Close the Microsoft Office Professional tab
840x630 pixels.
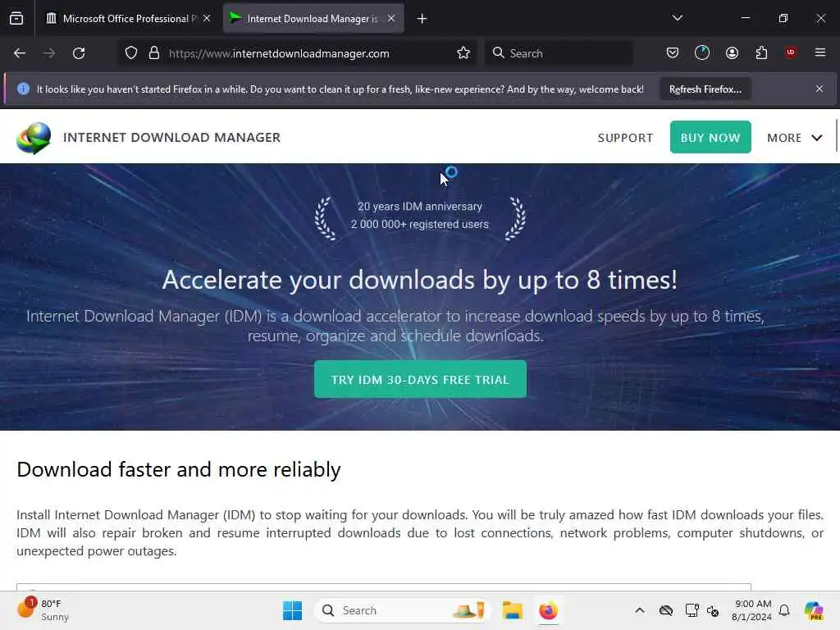tap(207, 18)
